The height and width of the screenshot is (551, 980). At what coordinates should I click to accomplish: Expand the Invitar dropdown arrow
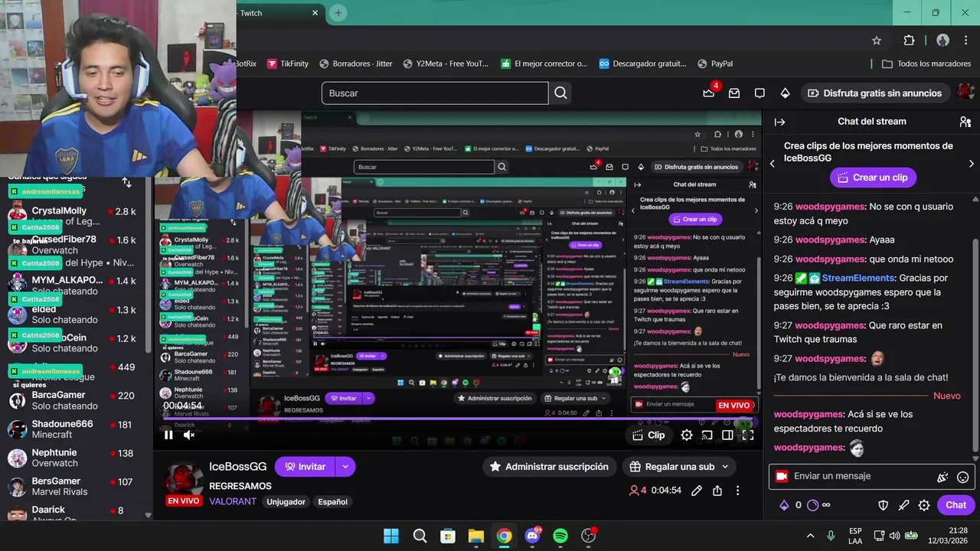pyautogui.click(x=345, y=467)
